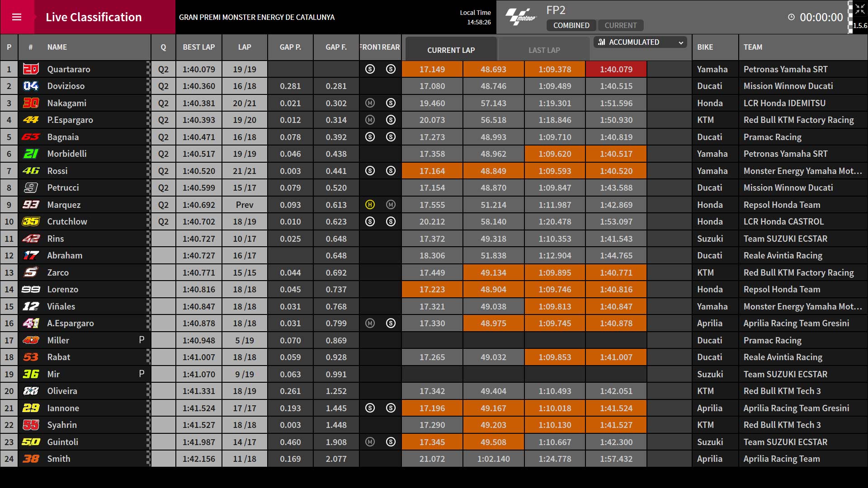Viewport: 868px width, 488px height.
Task: Click Iannone's rear soft tyre icon
Action: [x=391, y=408]
